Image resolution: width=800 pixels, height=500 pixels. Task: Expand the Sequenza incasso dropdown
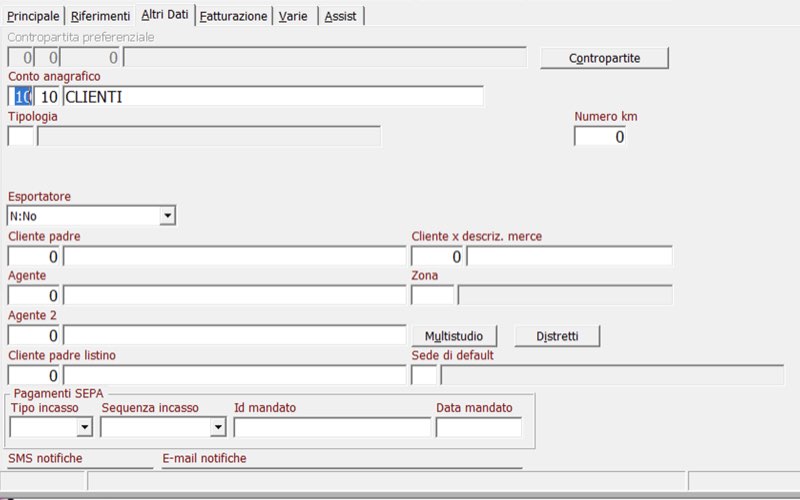pyautogui.click(x=218, y=427)
